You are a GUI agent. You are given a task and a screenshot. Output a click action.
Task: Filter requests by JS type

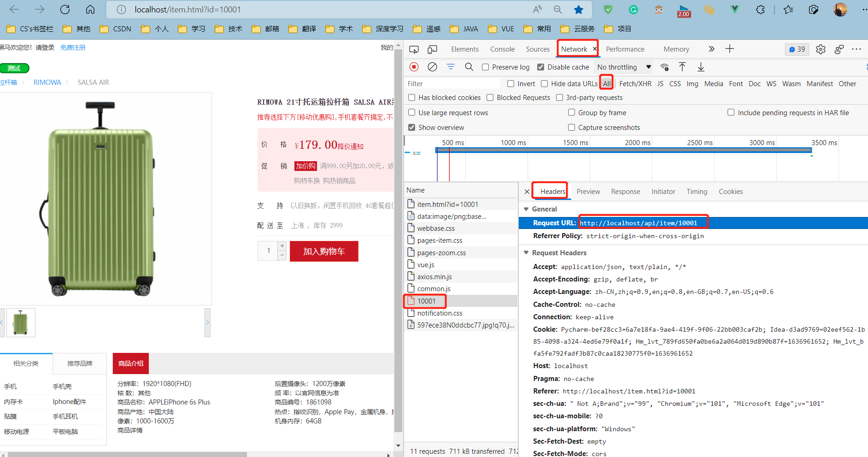(x=660, y=83)
